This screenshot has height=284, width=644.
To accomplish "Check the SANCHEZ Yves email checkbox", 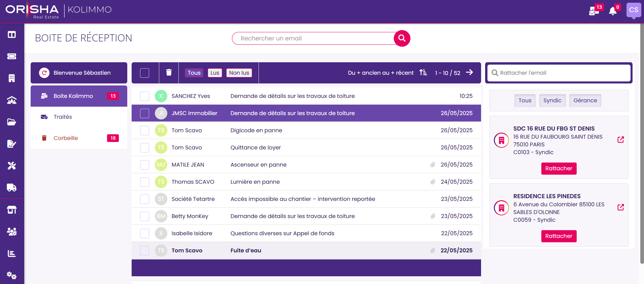I will pos(145,96).
